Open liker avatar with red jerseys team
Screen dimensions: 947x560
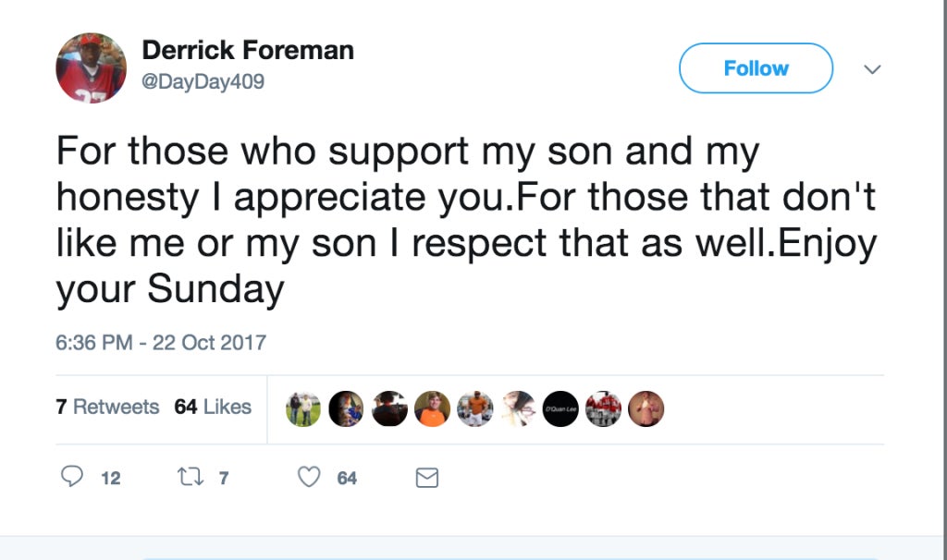(603, 408)
